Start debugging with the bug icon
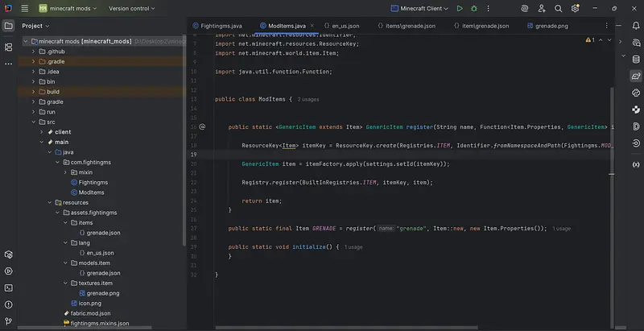The height and width of the screenshot is (331, 644). pos(473,8)
